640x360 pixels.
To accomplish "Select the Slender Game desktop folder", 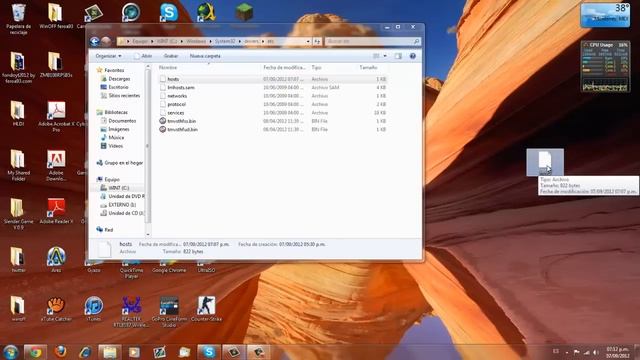I will coord(18,213).
